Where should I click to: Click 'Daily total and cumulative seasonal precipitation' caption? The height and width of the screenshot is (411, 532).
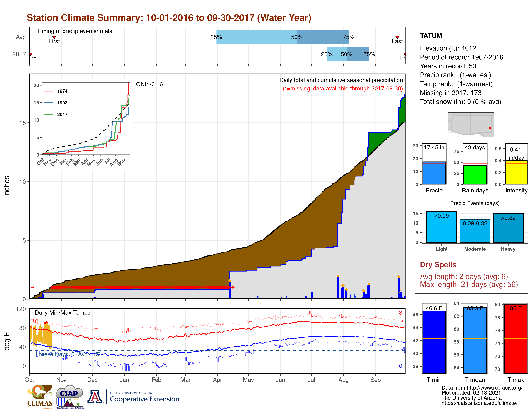(341, 80)
